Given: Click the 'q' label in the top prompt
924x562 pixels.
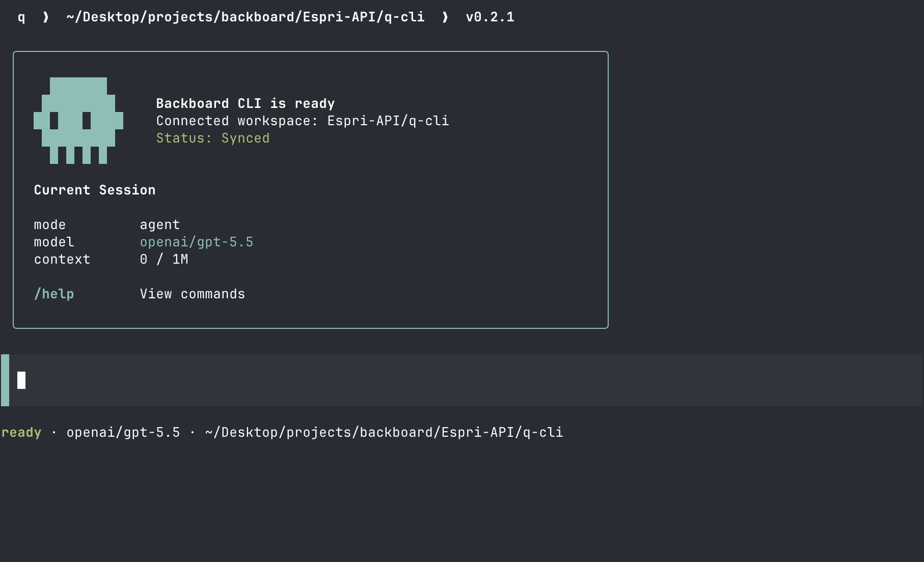Looking at the screenshot, I should point(21,18).
